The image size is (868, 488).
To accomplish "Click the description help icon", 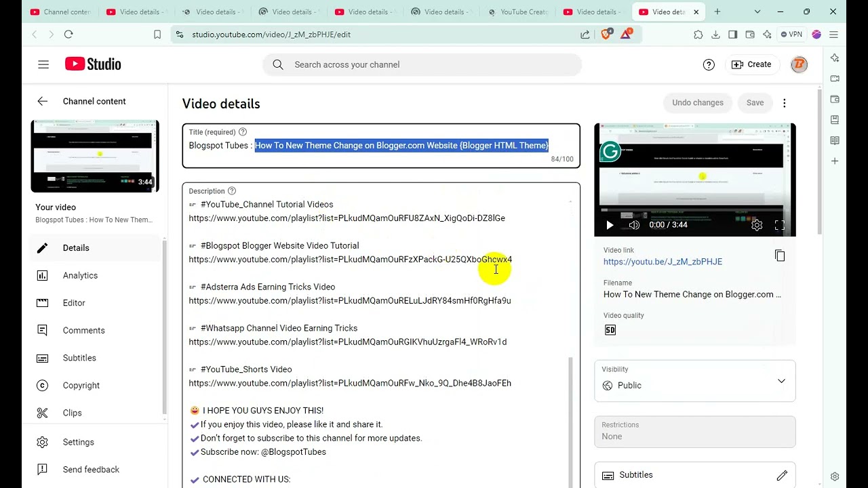I will [x=232, y=191].
